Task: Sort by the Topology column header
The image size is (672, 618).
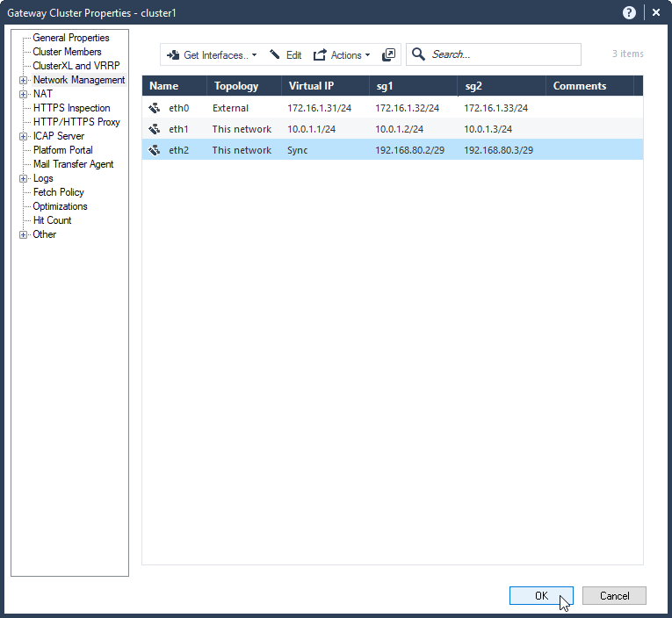Action: 244,86
